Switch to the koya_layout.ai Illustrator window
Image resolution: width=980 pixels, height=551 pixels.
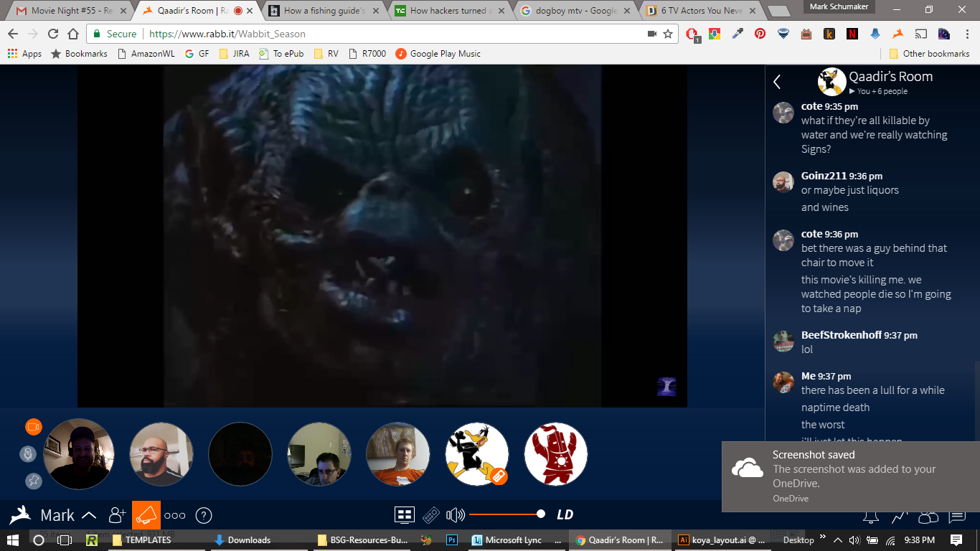(721, 540)
